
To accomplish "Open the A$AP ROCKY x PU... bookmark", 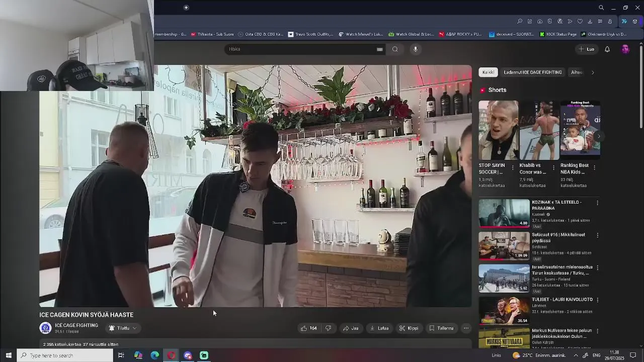I will click(x=460, y=34).
